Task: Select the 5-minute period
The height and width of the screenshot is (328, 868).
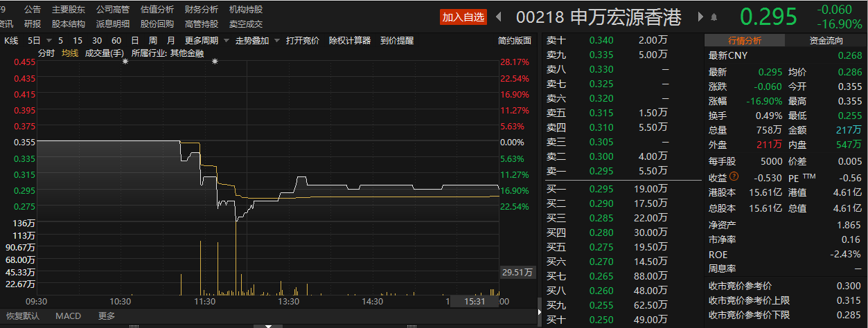Action: click(x=61, y=41)
